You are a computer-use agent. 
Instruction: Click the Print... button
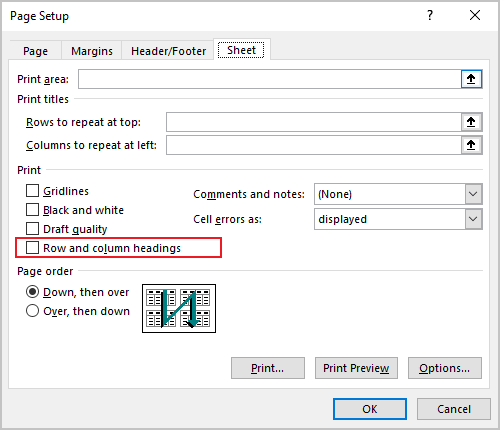268,368
